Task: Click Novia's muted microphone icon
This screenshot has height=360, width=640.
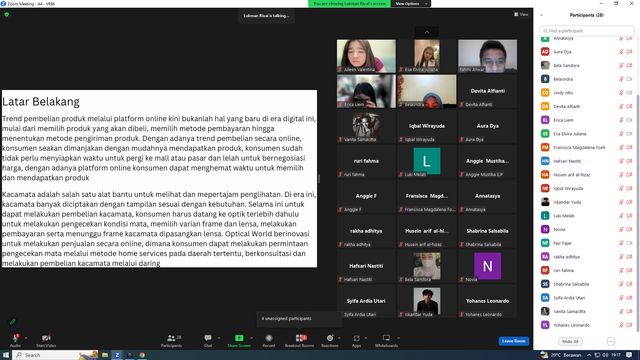Action: click(621, 229)
